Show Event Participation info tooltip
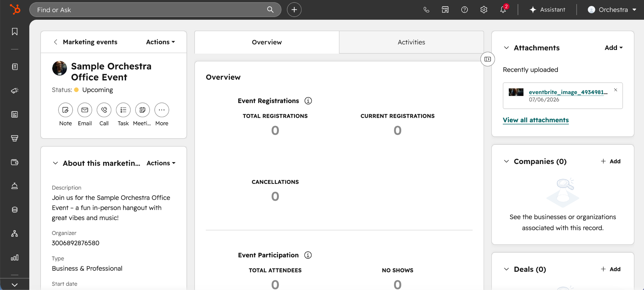 [308, 255]
